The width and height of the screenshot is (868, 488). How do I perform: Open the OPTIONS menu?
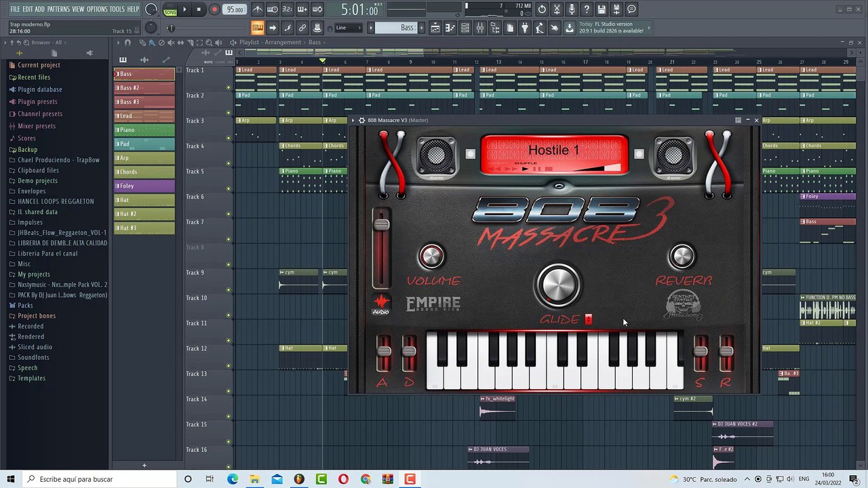(x=97, y=9)
